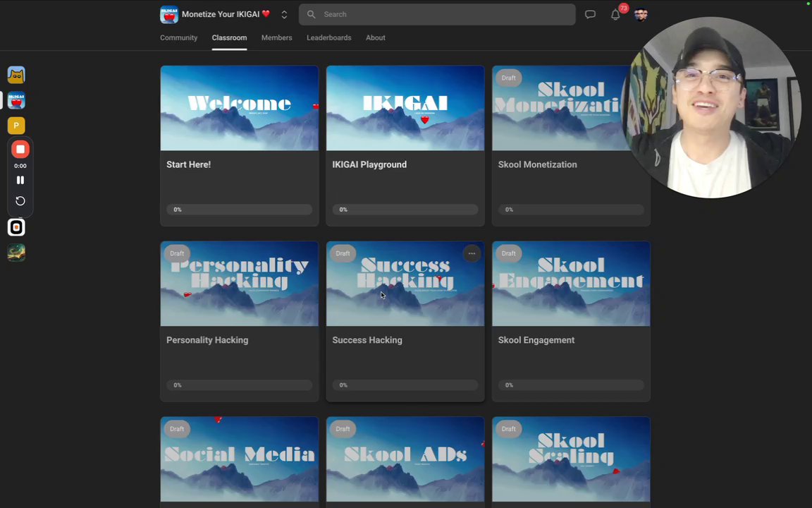Open the Skool ADs course thumbnail
The width and height of the screenshot is (812, 508).
click(405, 459)
